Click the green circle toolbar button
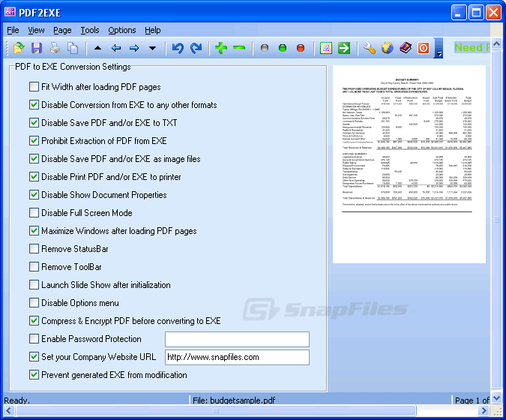 tap(283, 48)
